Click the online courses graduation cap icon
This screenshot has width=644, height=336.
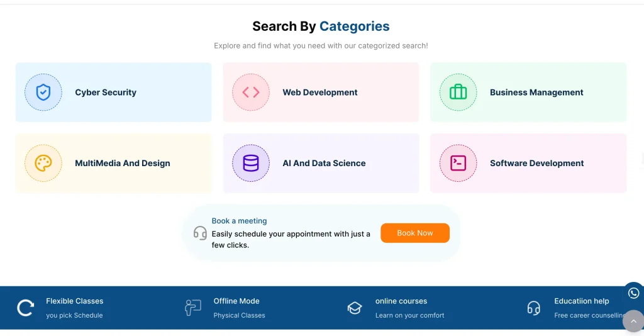click(355, 308)
